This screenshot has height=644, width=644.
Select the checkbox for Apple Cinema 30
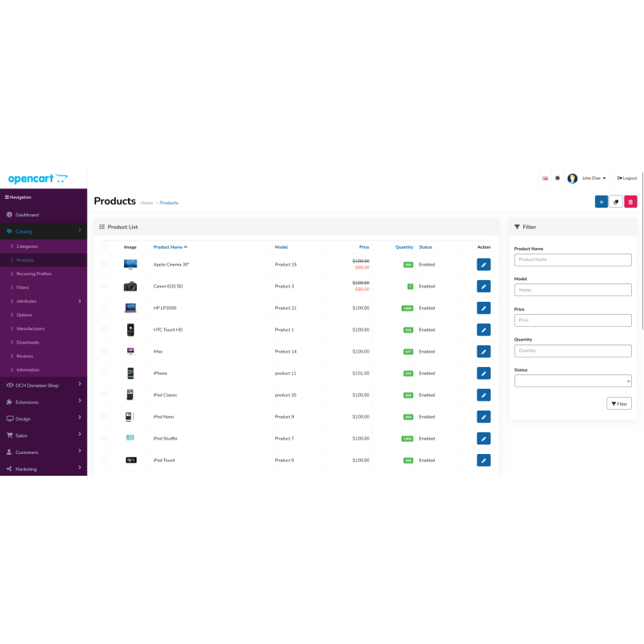104,264
